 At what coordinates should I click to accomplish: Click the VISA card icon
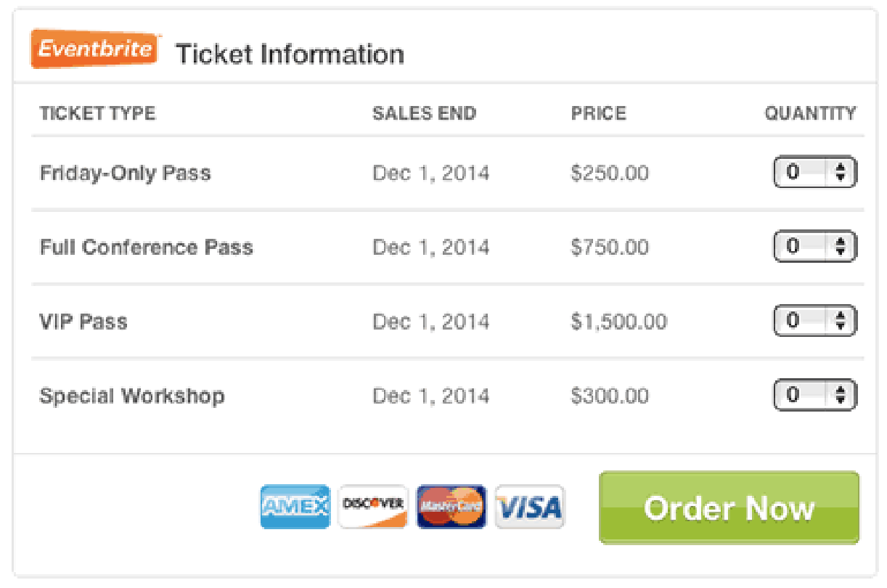pos(529,507)
